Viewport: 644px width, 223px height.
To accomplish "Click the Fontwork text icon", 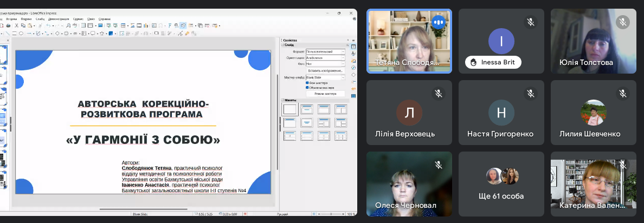I will pos(170,25).
